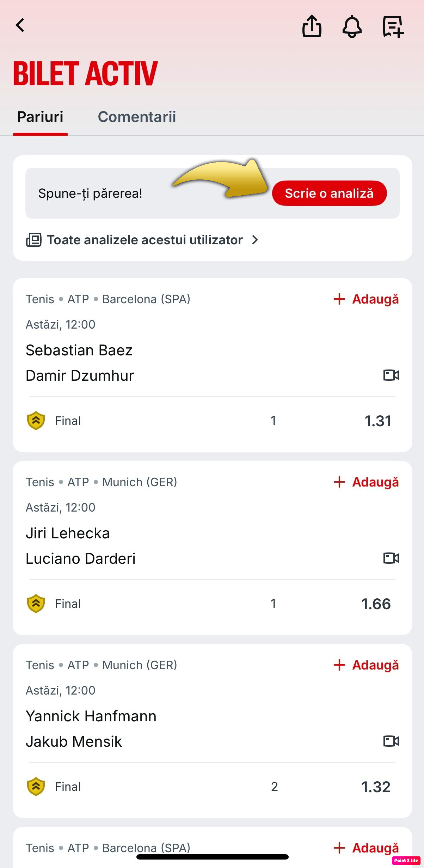Select the 1.66 odds value

pyautogui.click(x=376, y=604)
